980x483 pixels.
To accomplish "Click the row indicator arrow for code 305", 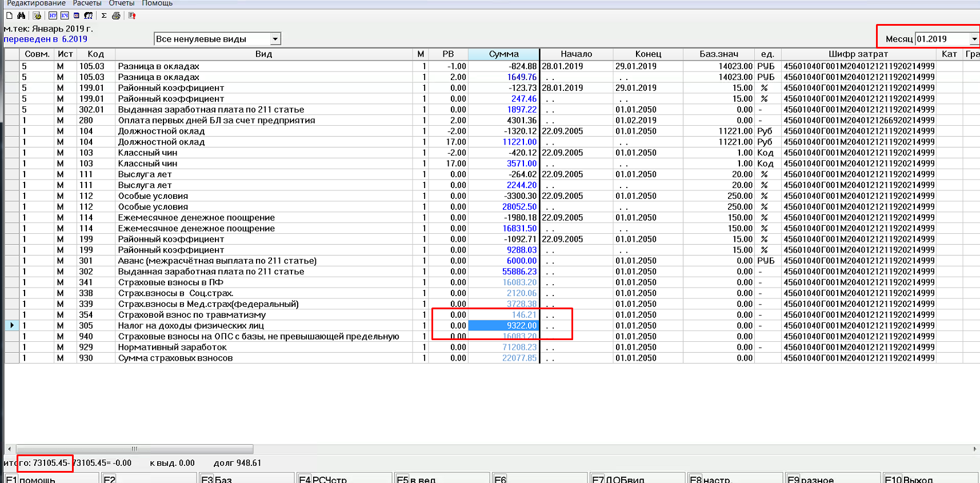I will (x=12, y=326).
